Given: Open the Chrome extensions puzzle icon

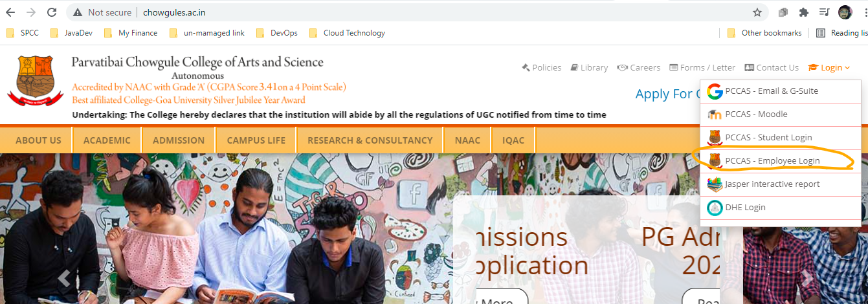Looking at the screenshot, I should pyautogui.click(x=804, y=12).
